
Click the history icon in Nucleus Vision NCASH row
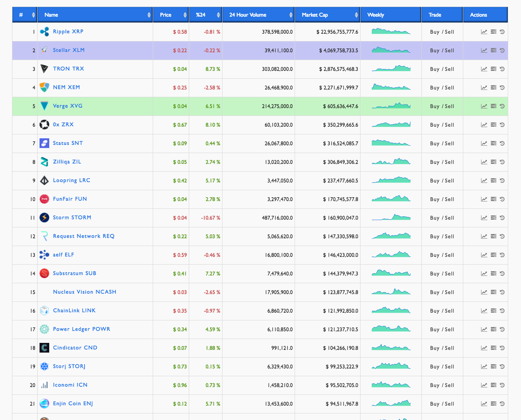tap(502, 292)
